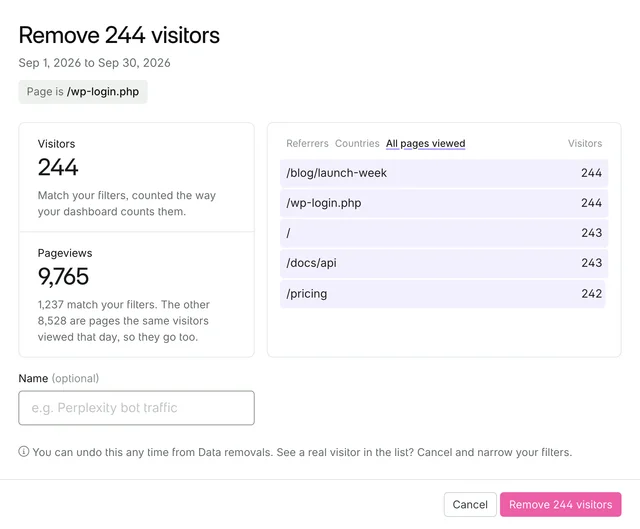640x529 pixels.
Task: Switch to the Referrers tab
Action: point(307,143)
